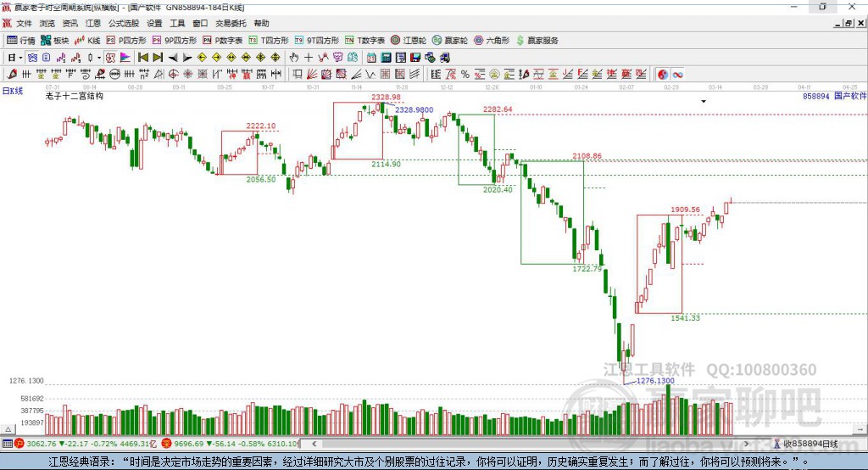The width and height of the screenshot is (868, 470).
Task: Click the percent % tool icon
Action: (465, 75)
